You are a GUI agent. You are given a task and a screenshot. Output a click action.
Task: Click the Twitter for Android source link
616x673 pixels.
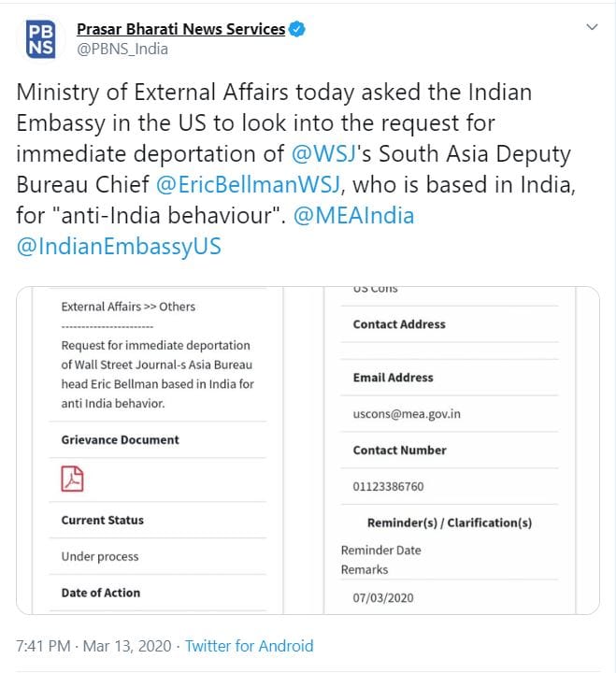tap(249, 646)
